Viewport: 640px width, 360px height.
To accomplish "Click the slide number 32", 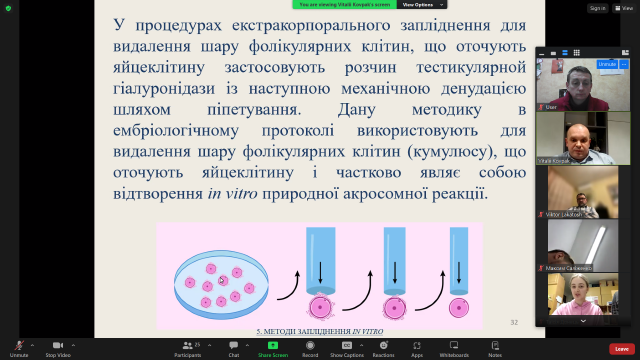I will 514,322.
